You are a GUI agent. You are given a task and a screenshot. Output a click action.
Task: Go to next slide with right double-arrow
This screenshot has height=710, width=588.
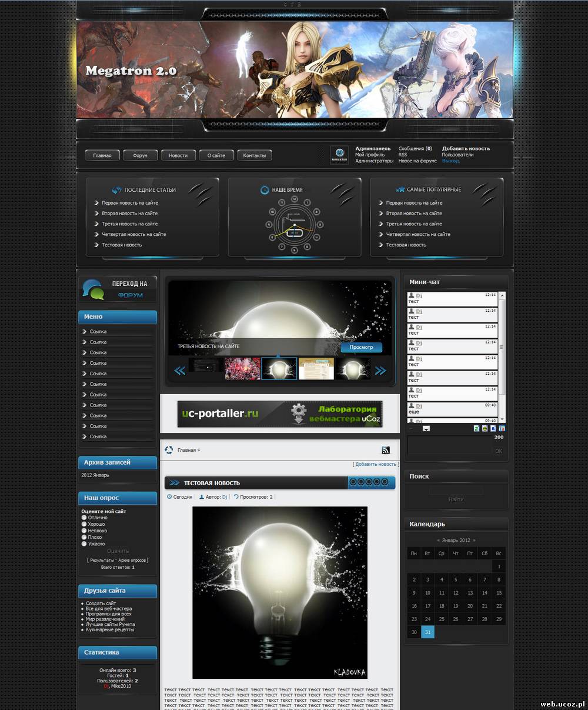tap(380, 371)
